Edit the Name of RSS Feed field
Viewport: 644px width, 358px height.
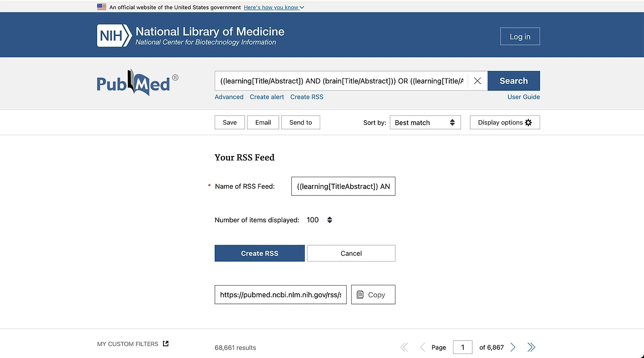coord(343,186)
